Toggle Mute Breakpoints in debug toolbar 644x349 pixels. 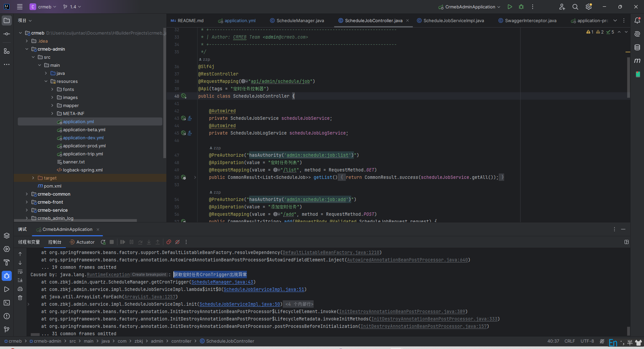coord(177,242)
